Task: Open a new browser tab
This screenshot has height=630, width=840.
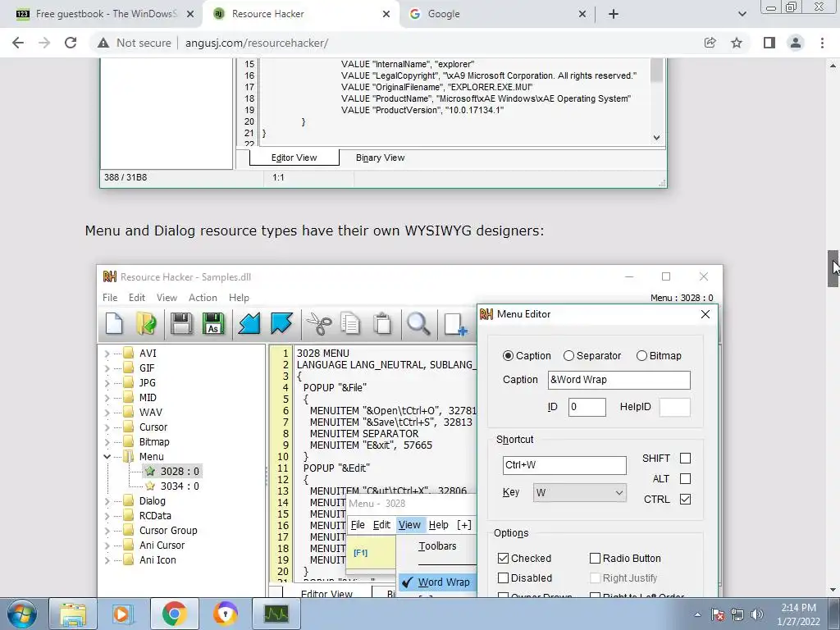Action: point(614,14)
